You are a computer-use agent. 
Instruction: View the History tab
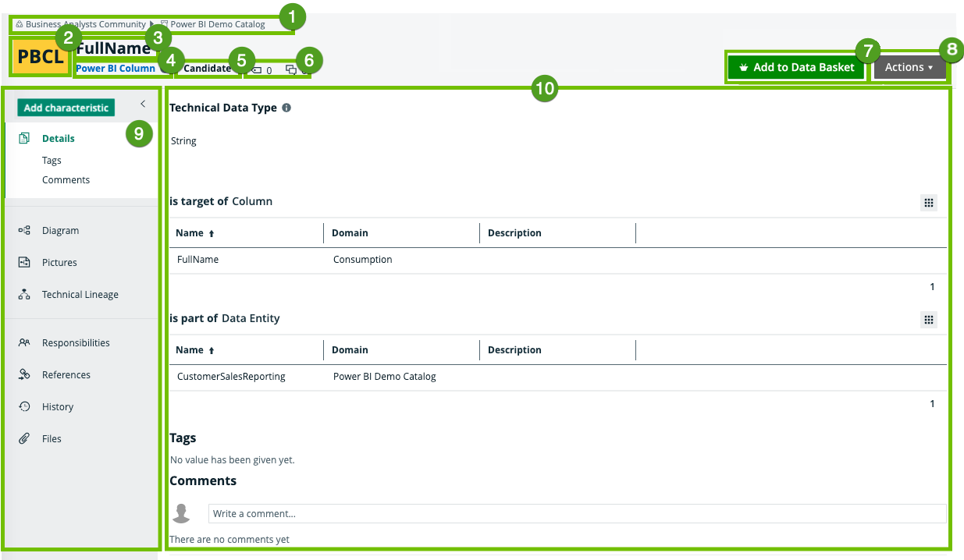tap(57, 407)
